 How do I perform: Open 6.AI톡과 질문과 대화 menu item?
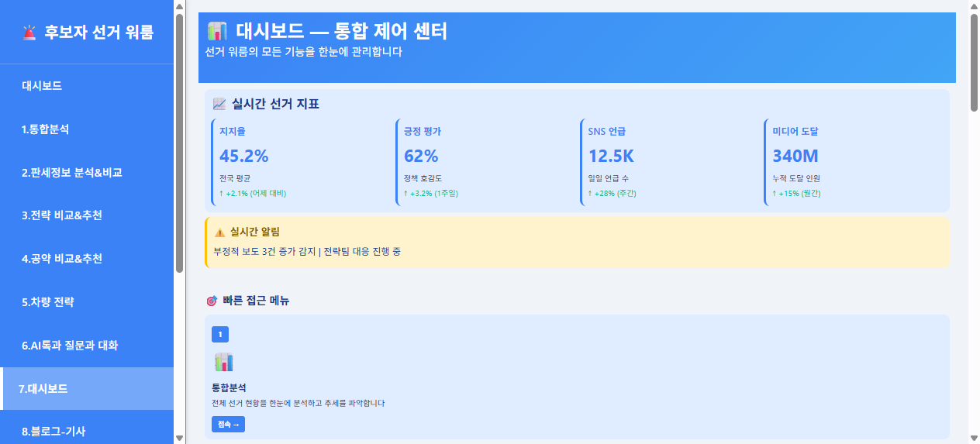coord(70,346)
